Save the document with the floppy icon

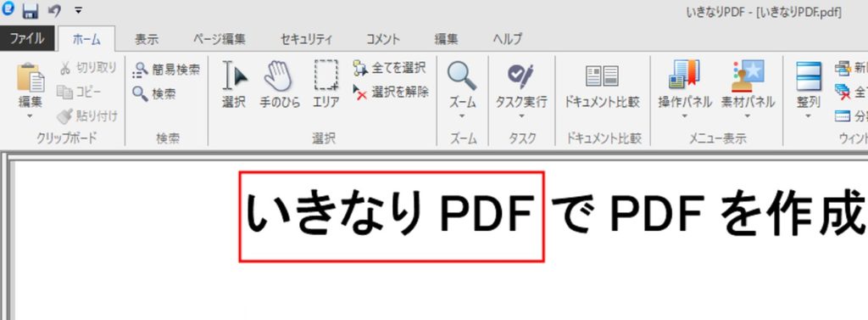30,10
